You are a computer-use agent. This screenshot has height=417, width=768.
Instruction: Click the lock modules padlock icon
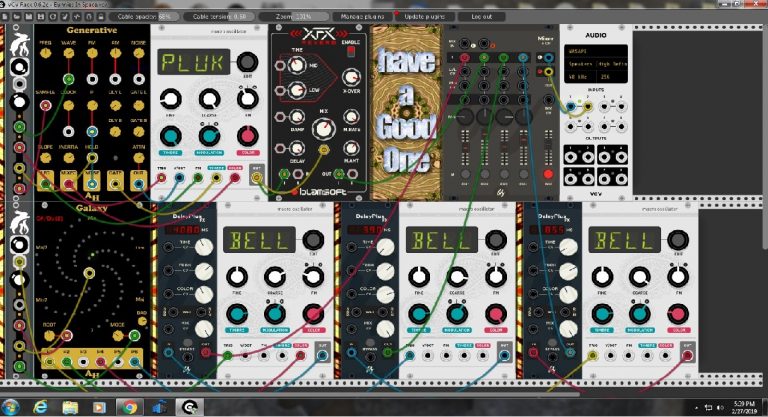100,16
